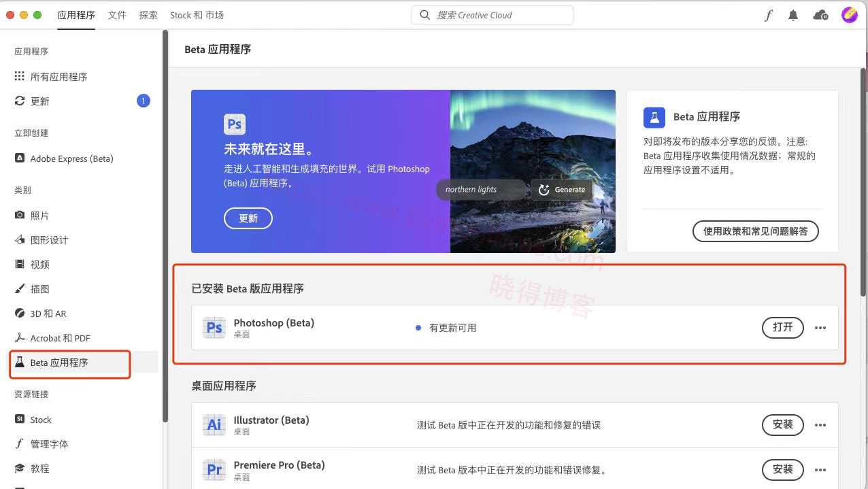Click the pen icon beside 图形设计

pyautogui.click(x=20, y=239)
